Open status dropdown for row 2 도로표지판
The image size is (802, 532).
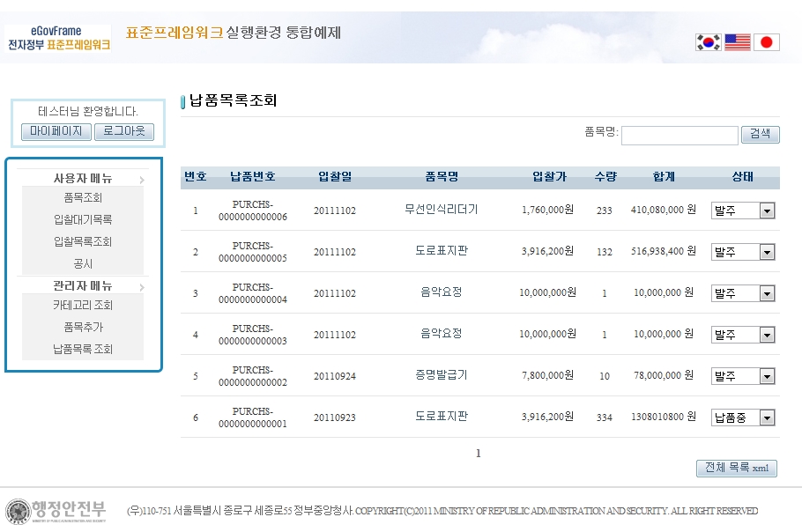[x=743, y=253]
